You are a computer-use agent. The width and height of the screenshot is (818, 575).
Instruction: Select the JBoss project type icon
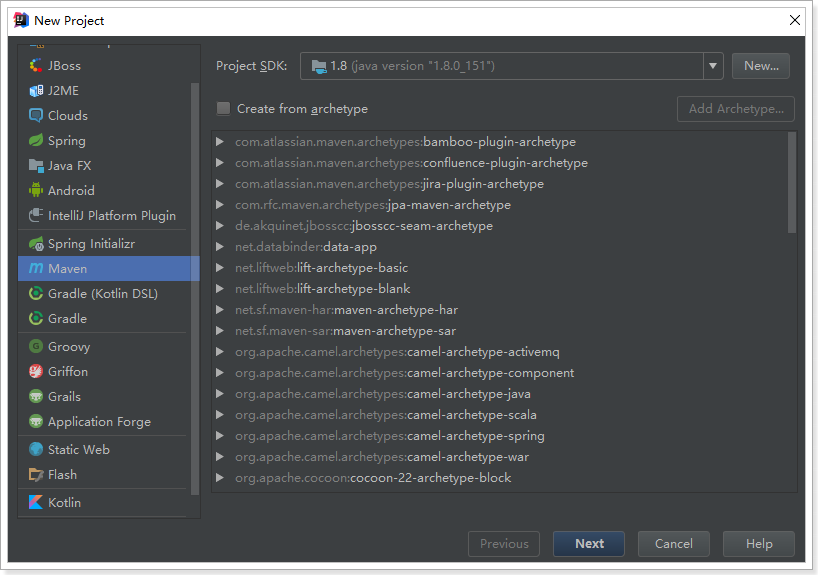coord(36,66)
